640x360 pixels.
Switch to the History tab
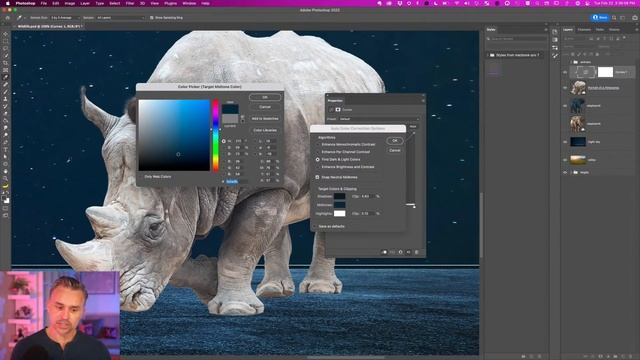tap(614, 29)
